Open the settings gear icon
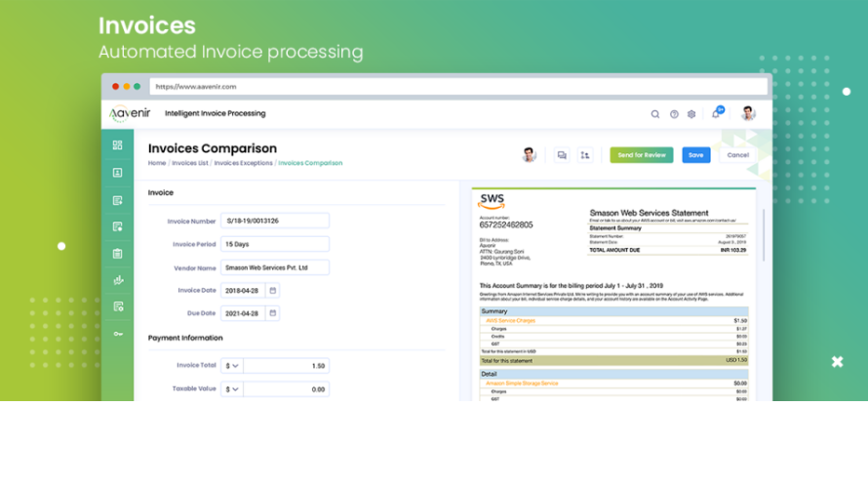The width and height of the screenshot is (868, 488). point(691,114)
